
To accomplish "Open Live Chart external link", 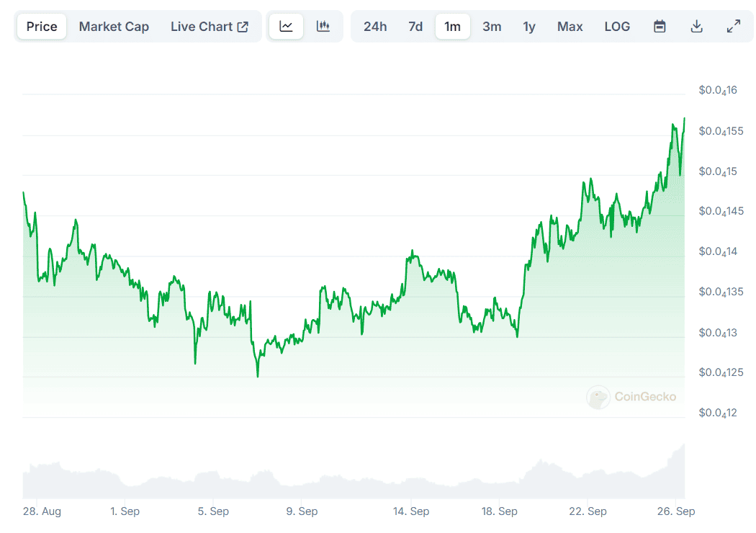I will [x=210, y=27].
